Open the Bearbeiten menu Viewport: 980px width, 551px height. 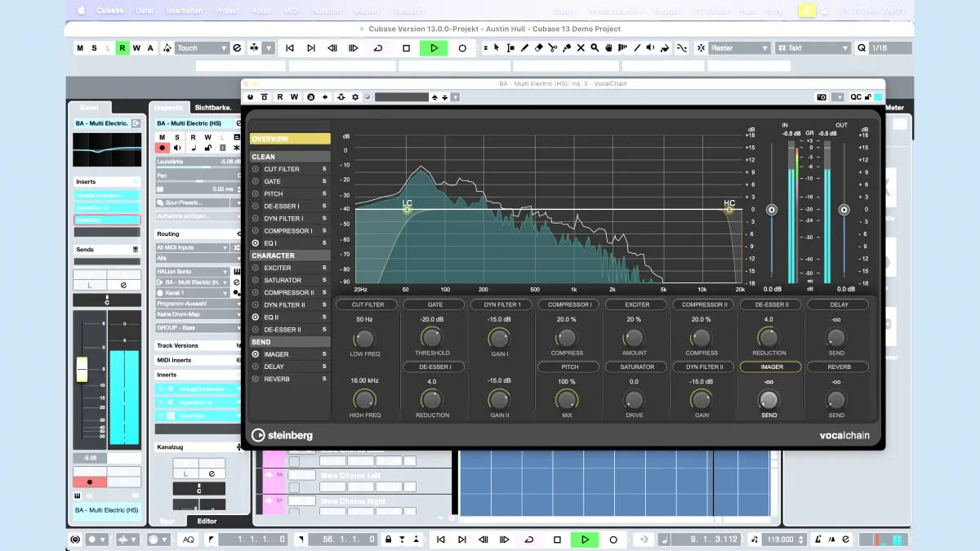[x=185, y=11]
